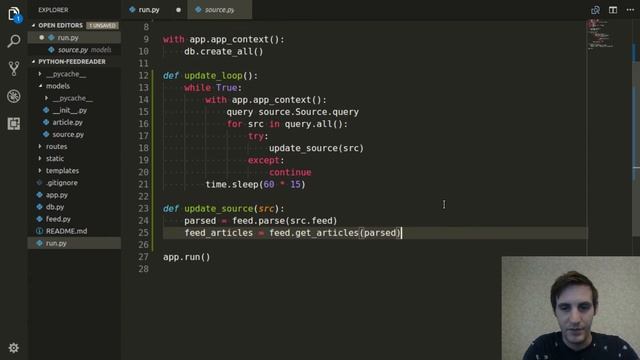The image size is (640, 360).
Task: Click the 'while True:' line
Action: [213, 88]
